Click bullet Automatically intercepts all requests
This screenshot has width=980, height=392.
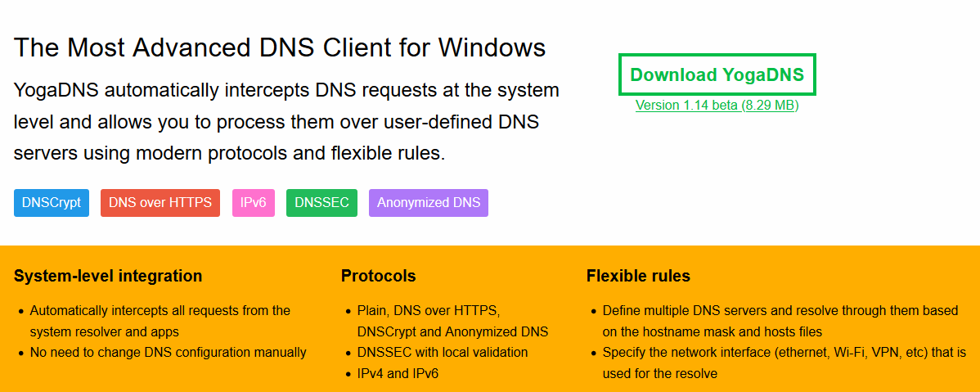tap(160, 321)
